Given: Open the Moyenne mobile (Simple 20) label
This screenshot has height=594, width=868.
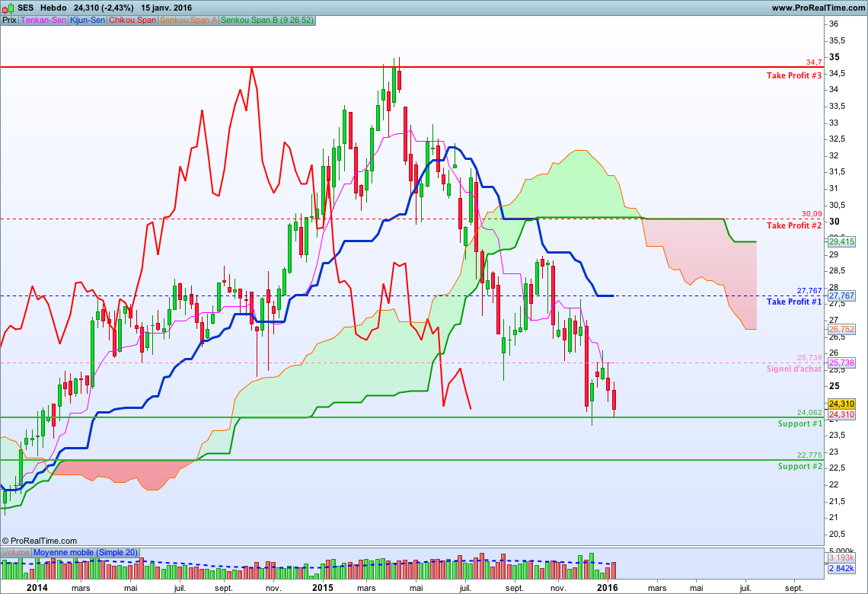Looking at the screenshot, I should pos(85,552).
